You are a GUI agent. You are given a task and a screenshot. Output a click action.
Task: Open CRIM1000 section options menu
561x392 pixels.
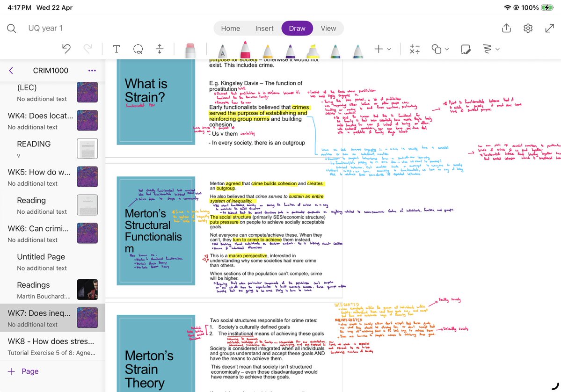pos(92,71)
